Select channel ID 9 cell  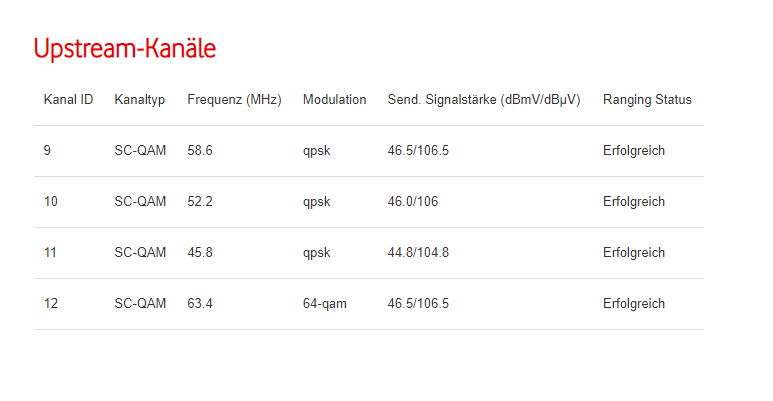coord(48,151)
